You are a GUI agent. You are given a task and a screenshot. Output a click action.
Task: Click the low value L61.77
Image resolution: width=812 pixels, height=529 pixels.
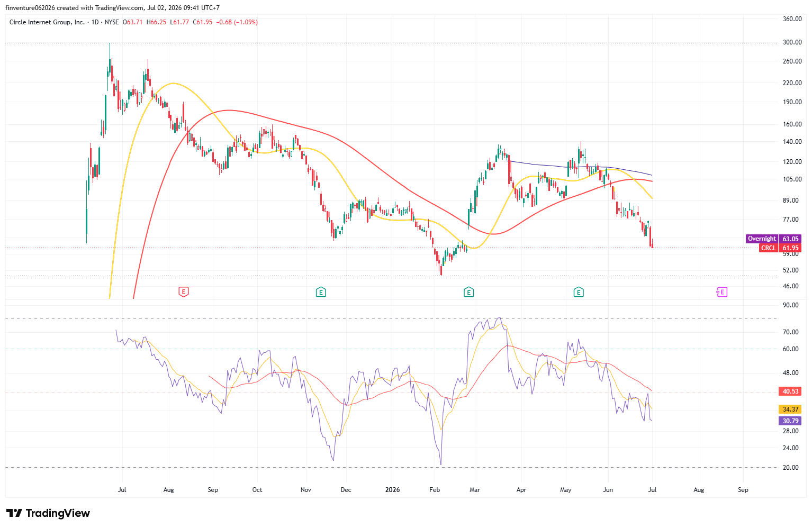pos(180,22)
